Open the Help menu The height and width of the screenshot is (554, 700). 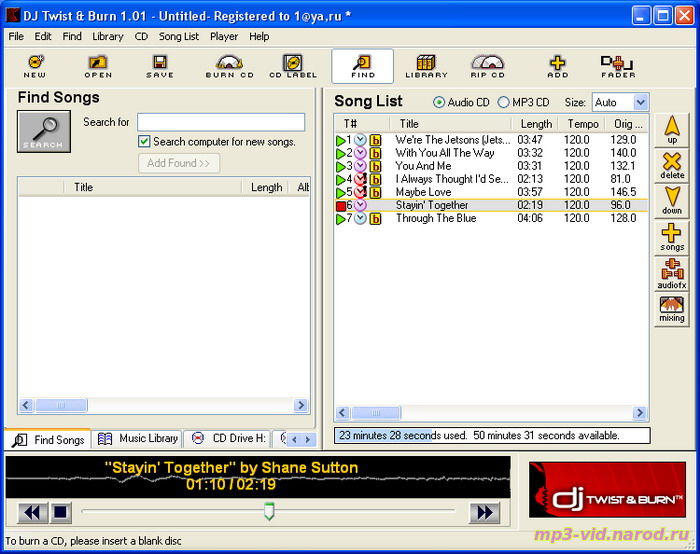259,37
